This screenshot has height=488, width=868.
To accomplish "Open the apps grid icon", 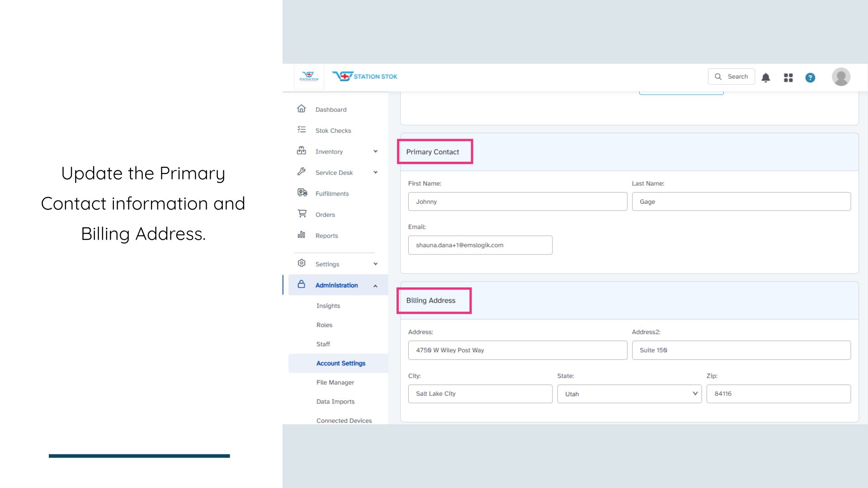I will tap(788, 78).
